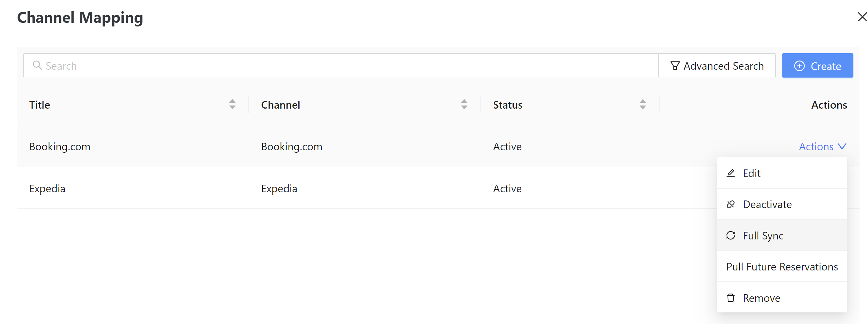
Task: Click the unlink Deactivate icon
Action: pyautogui.click(x=730, y=204)
